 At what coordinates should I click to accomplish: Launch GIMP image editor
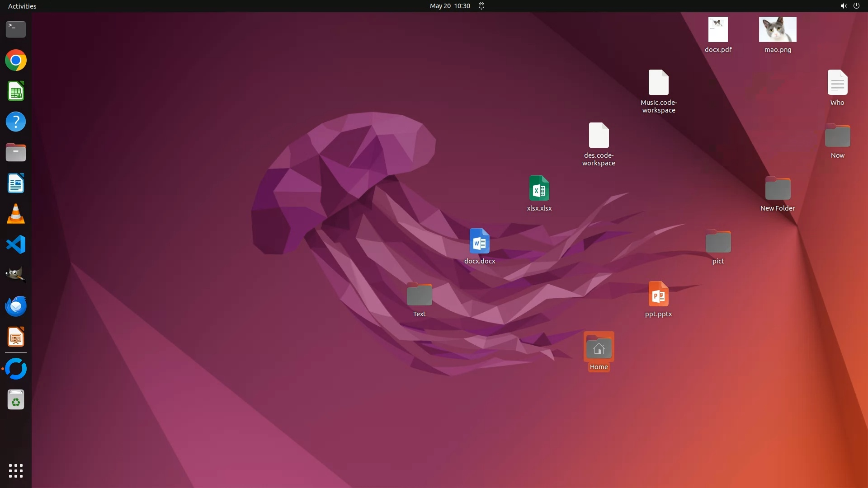coord(16,274)
